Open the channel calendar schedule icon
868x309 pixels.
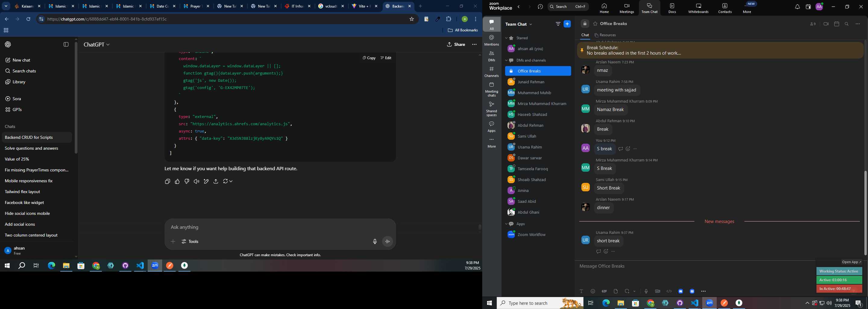click(836, 24)
